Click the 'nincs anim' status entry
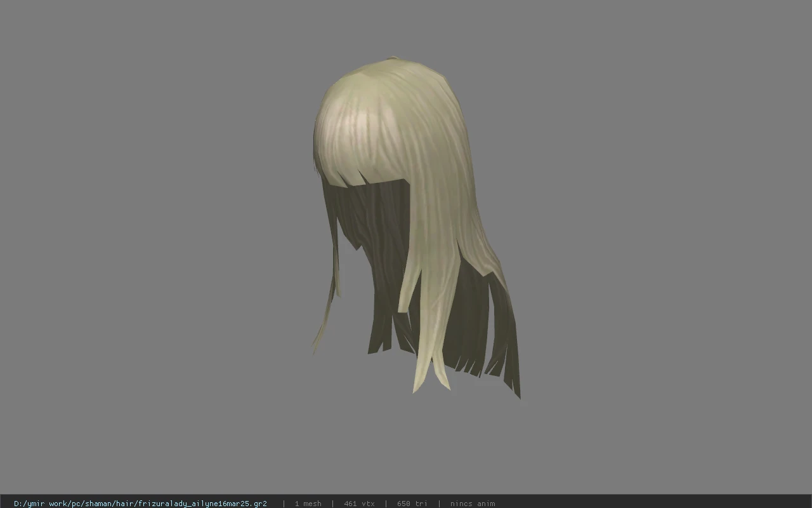Screen dimensions: 812x508 pos(473,504)
